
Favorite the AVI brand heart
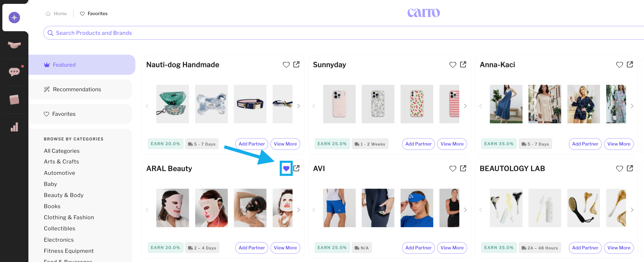(452, 169)
